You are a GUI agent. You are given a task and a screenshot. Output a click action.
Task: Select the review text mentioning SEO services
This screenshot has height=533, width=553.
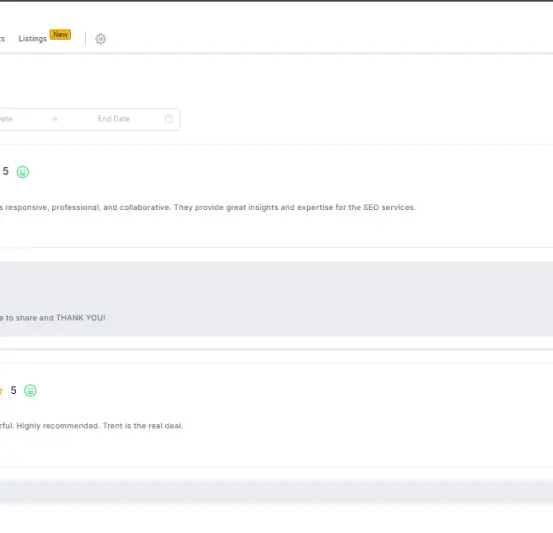[208, 207]
